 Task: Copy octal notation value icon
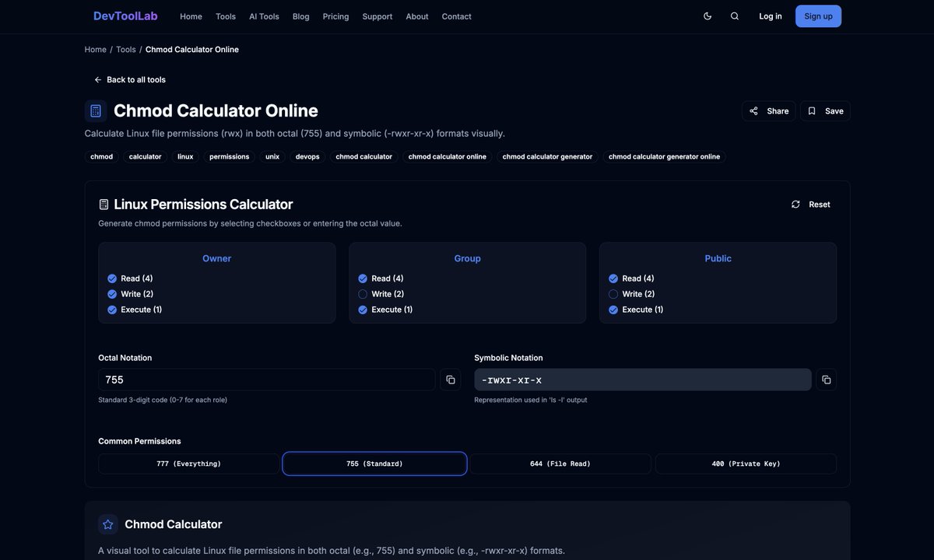(x=450, y=380)
